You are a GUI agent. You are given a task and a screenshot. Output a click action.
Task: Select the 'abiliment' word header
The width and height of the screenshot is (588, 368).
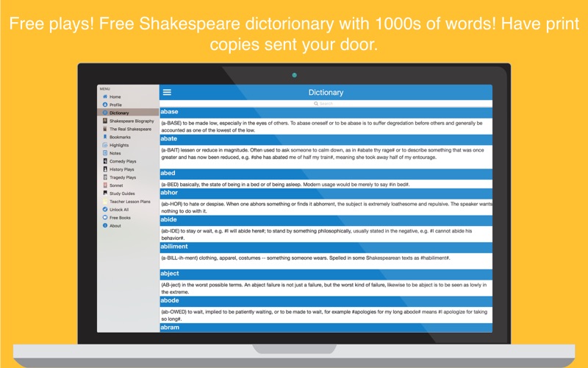(326, 247)
